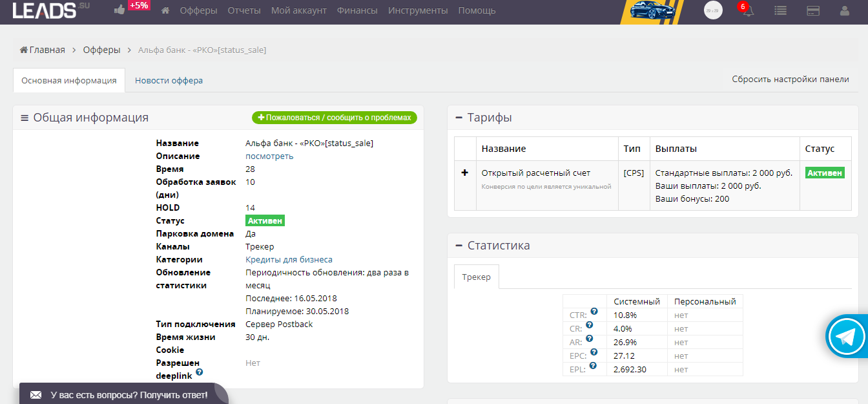The height and width of the screenshot is (404, 868).
Task: Click the help icon next to EPL
Action: [x=593, y=366]
